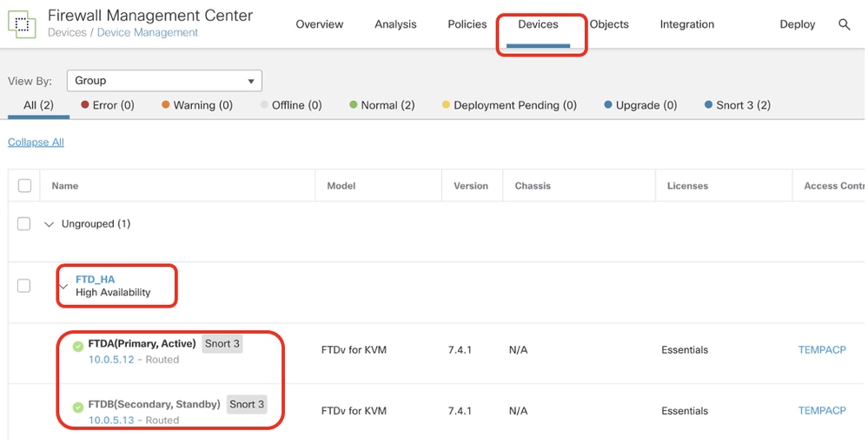Click the Version column header
868x444 pixels.
471,186
